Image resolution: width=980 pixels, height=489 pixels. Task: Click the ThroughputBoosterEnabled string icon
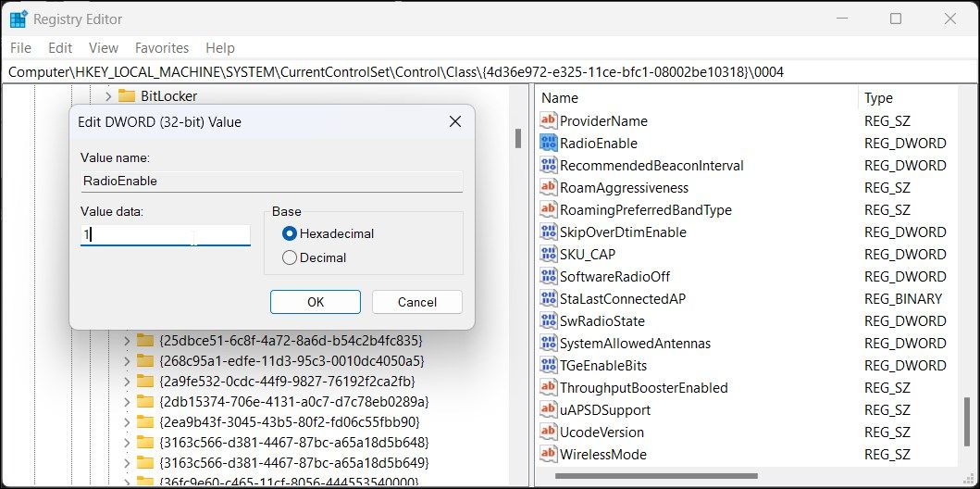(548, 387)
